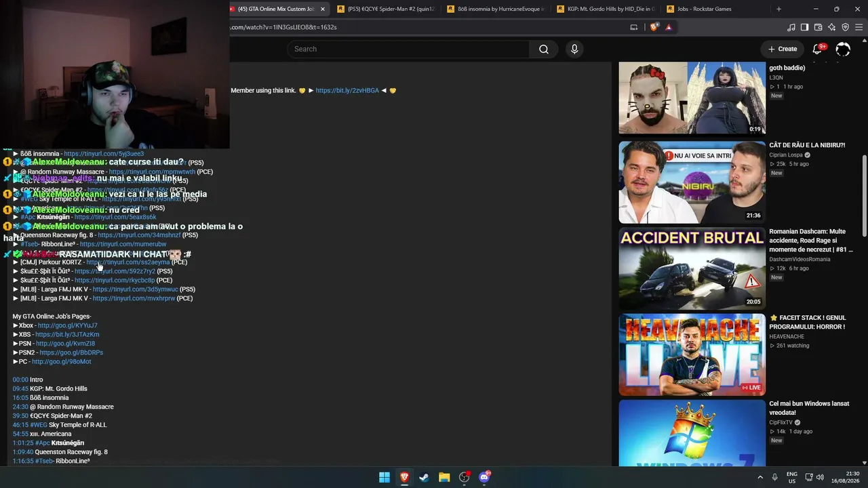
Task: Open the ACCIDENT BRUTAL dashcam thumbnail
Action: (692, 268)
